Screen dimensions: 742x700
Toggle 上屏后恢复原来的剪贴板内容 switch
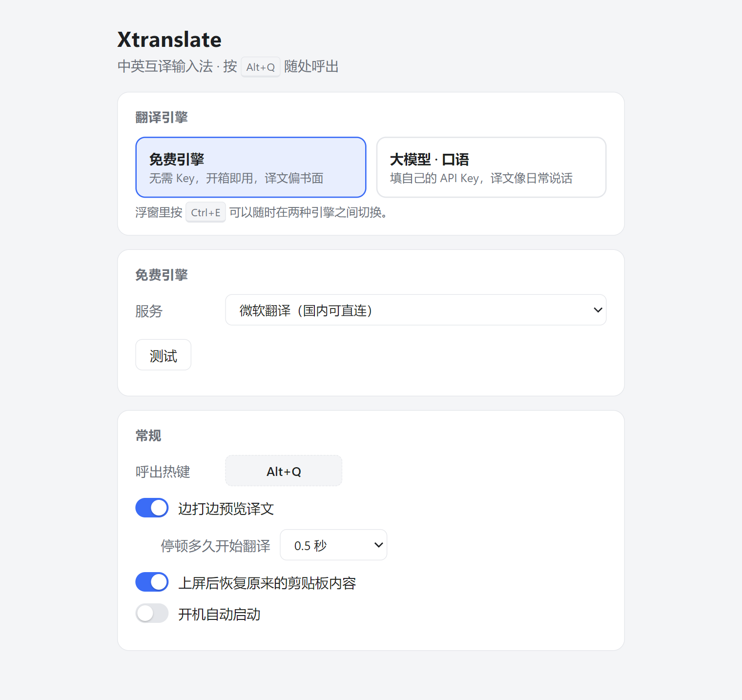[152, 582]
